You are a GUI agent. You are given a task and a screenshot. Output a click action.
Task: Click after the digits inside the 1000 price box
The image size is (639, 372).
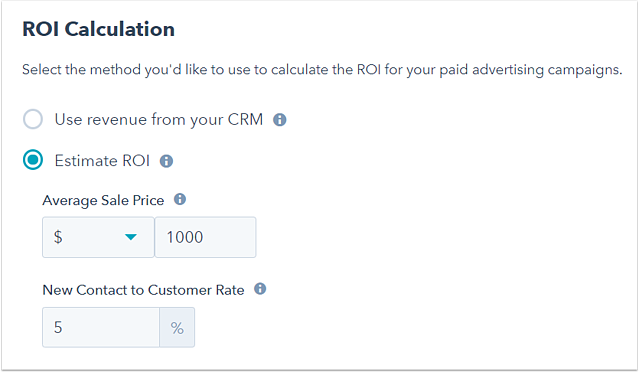(228, 237)
